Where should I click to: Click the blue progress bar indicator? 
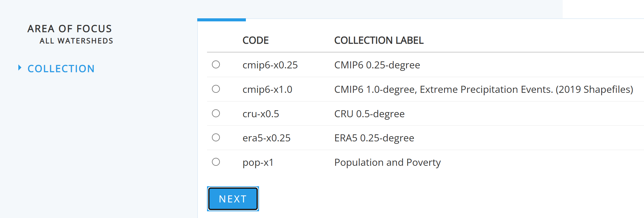pos(221,20)
